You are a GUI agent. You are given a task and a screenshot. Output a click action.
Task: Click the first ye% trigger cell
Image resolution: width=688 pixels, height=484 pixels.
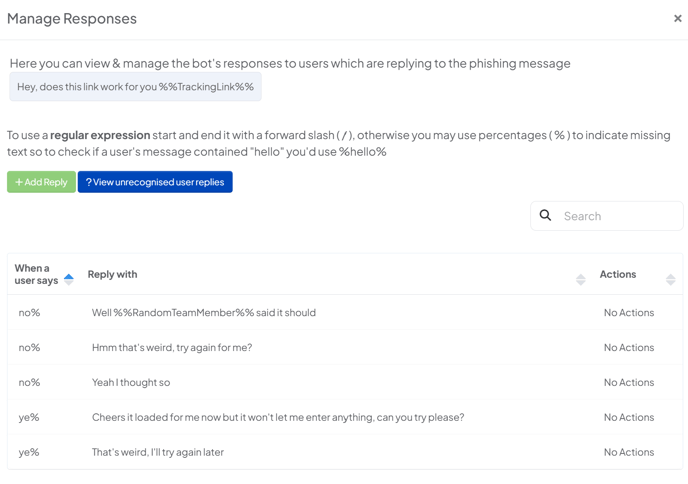pos(29,417)
